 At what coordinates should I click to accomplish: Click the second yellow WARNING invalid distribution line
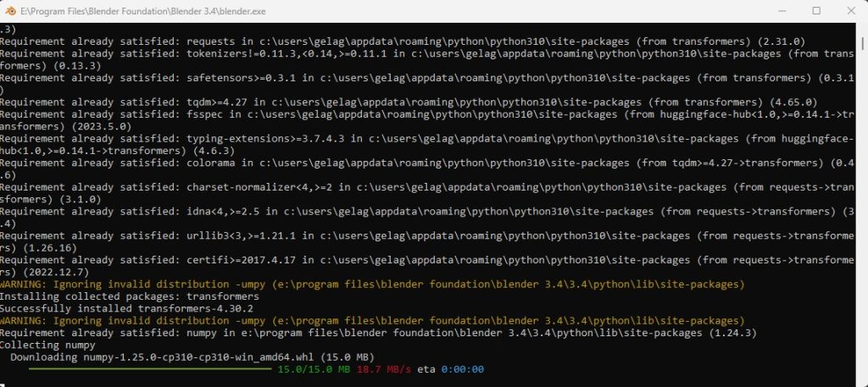coord(372,321)
